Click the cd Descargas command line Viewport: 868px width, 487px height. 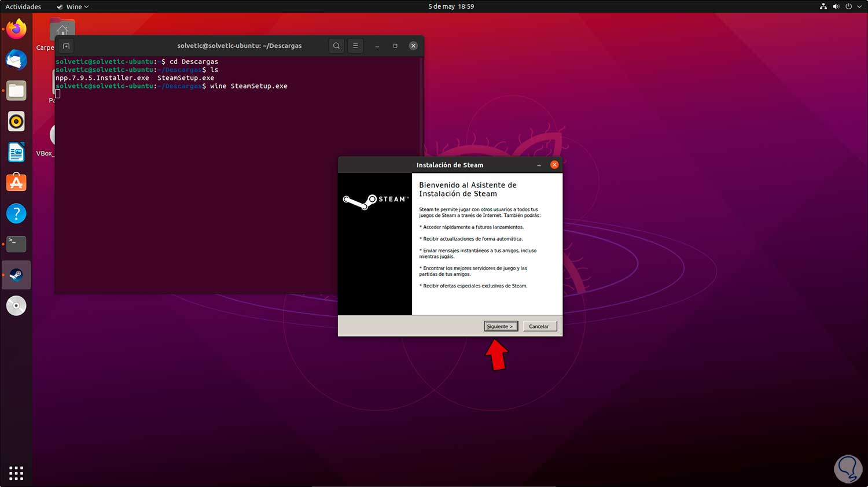click(x=194, y=62)
